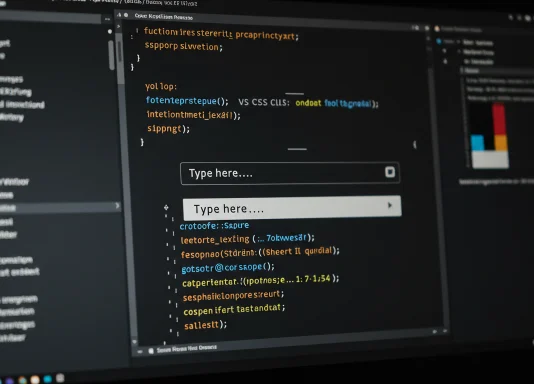Click the code line starting "fesopnao("

[x=260, y=253]
